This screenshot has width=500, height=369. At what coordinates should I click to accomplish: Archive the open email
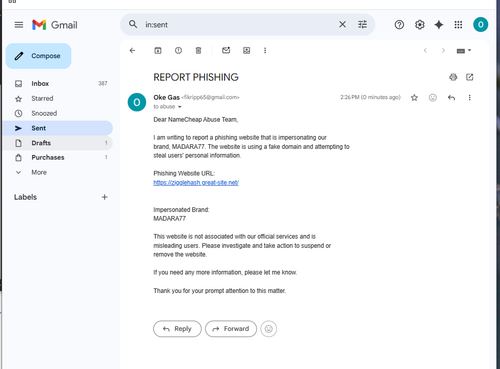pos(158,50)
